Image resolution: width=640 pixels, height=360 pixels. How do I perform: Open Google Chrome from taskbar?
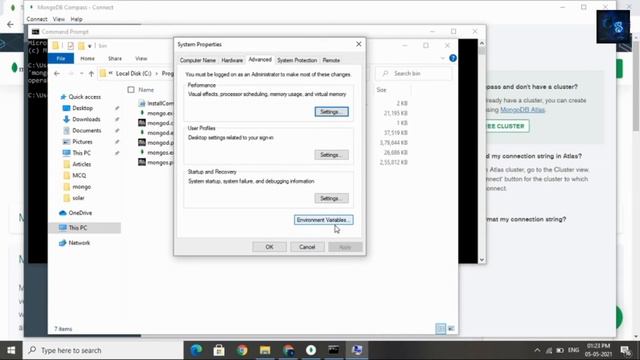click(x=242, y=350)
